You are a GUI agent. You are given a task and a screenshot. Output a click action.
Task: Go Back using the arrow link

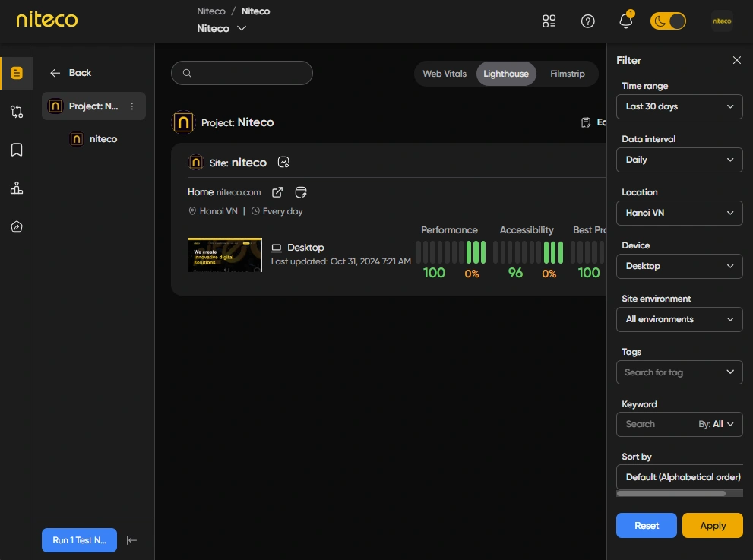click(x=71, y=73)
